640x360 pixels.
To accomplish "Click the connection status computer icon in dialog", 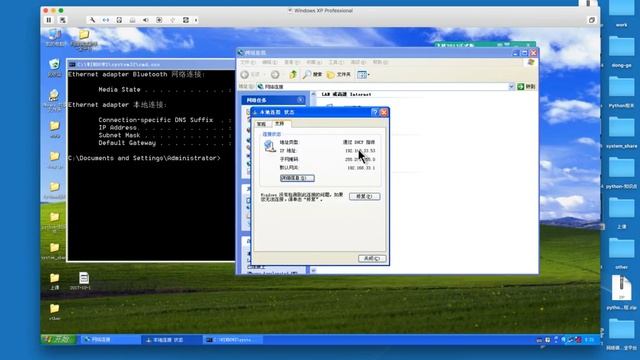I will coord(270,146).
